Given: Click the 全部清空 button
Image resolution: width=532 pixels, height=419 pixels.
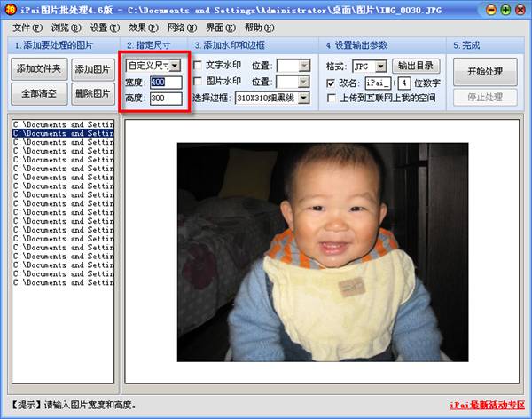Looking at the screenshot, I should (x=39, y=93).
